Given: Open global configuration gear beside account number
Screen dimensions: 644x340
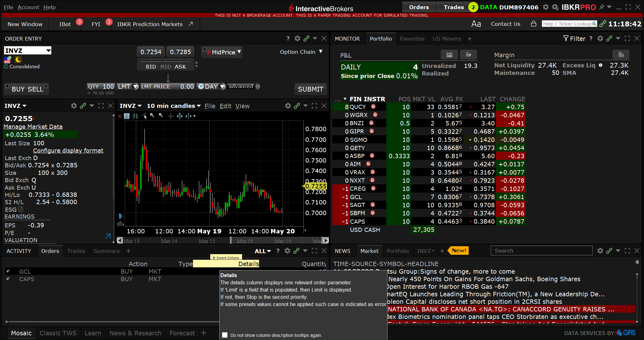Looking at the screenshot, I should click(546, 7).
